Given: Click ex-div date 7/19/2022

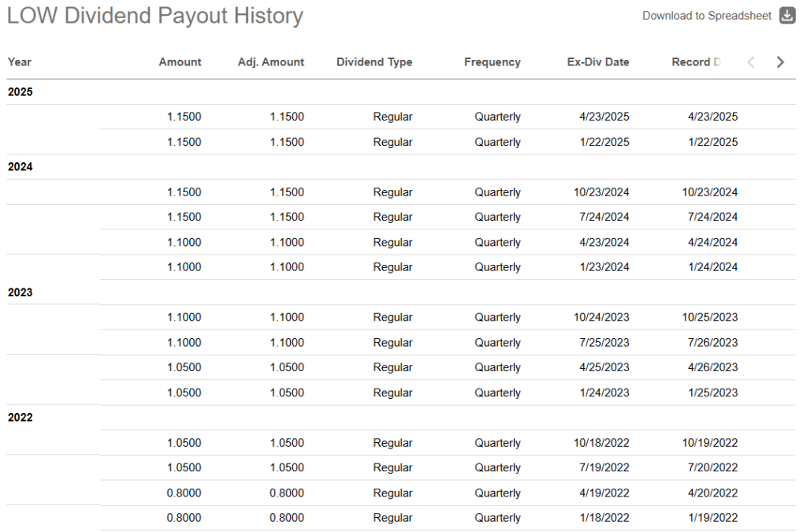Looking at the screenshot, I should (604, 467).
